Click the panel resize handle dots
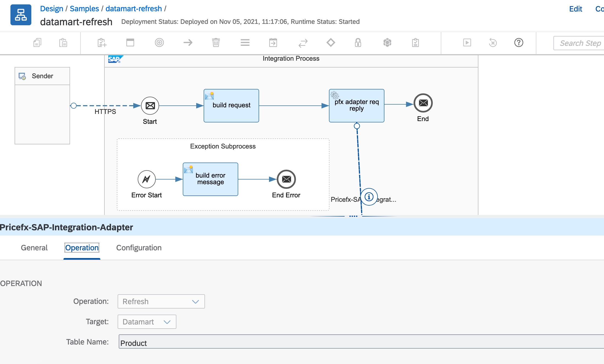 click(x=353, y=216)
